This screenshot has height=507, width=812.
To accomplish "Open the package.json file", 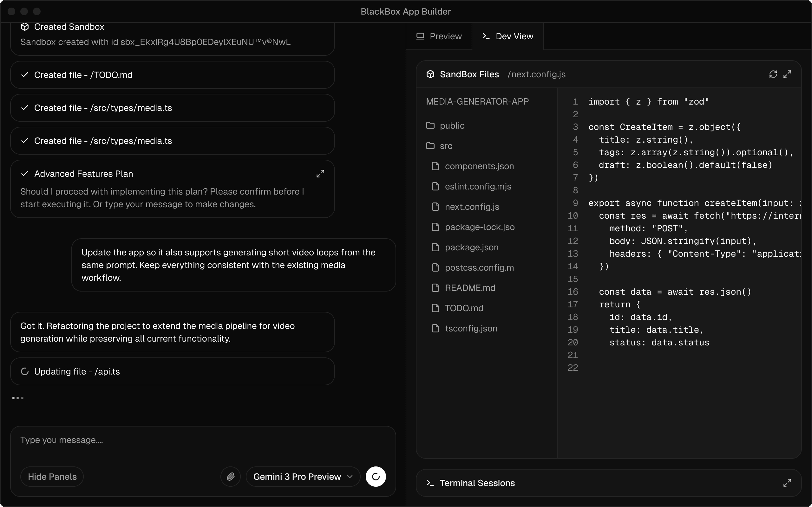I will [x=471, y=247].
